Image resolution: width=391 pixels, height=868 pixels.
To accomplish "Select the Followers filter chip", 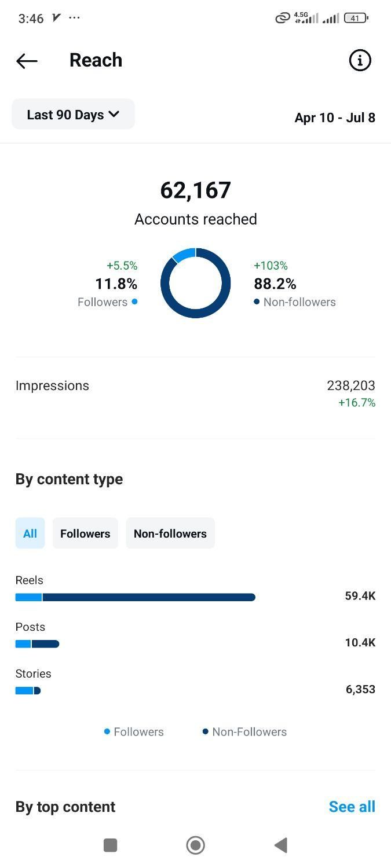I will (85, 534).
